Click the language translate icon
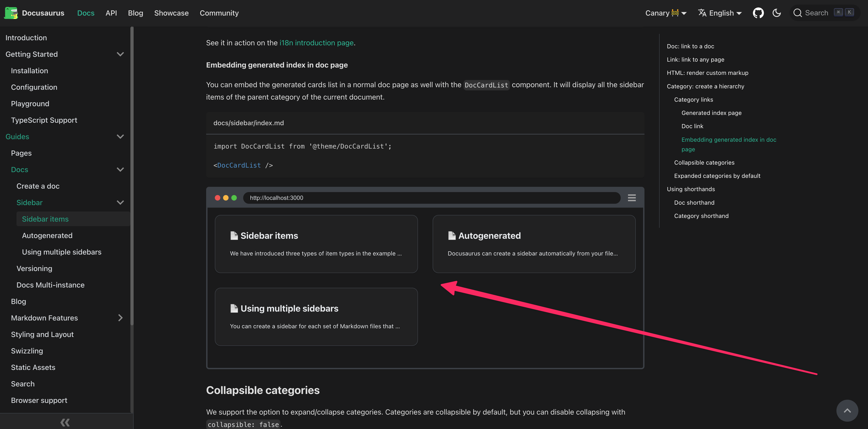Image resolution: width=868 pixels, height=429 pixels. [702, 13]
